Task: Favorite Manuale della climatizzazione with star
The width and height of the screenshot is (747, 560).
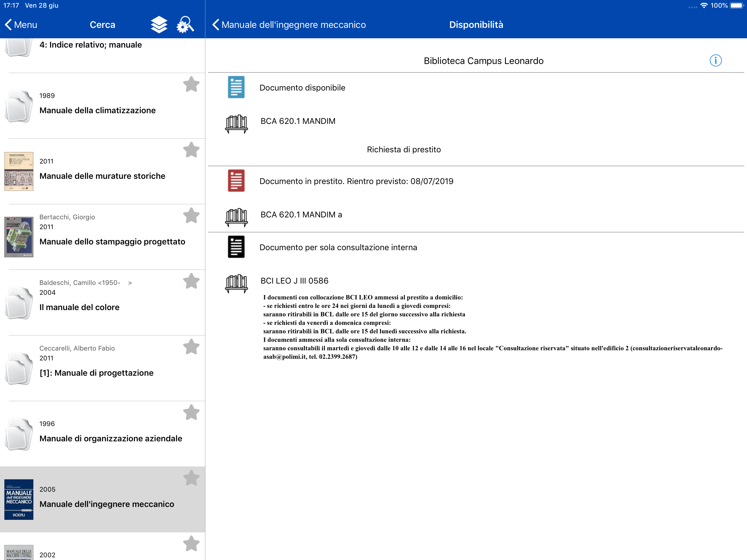Action: click(x=191, y=84)
